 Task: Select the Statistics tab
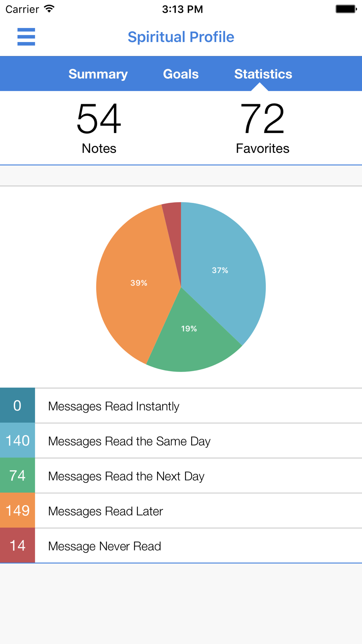pyautogui.click(x=263, y=74)
